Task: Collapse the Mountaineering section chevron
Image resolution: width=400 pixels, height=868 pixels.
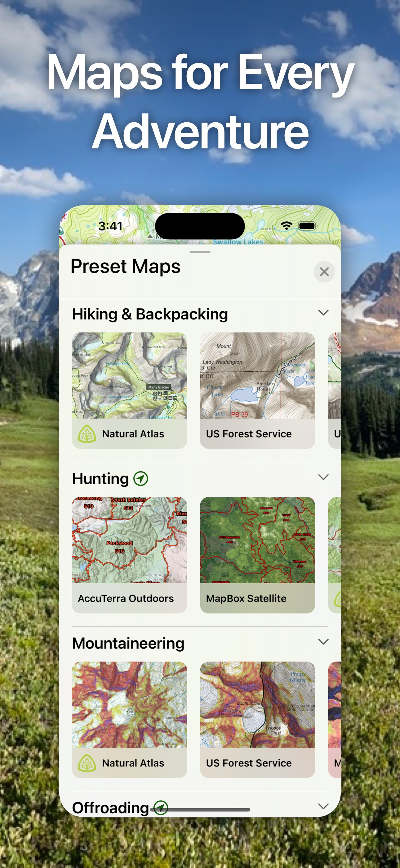Action: pyautogui.click(x=323, y=642)
